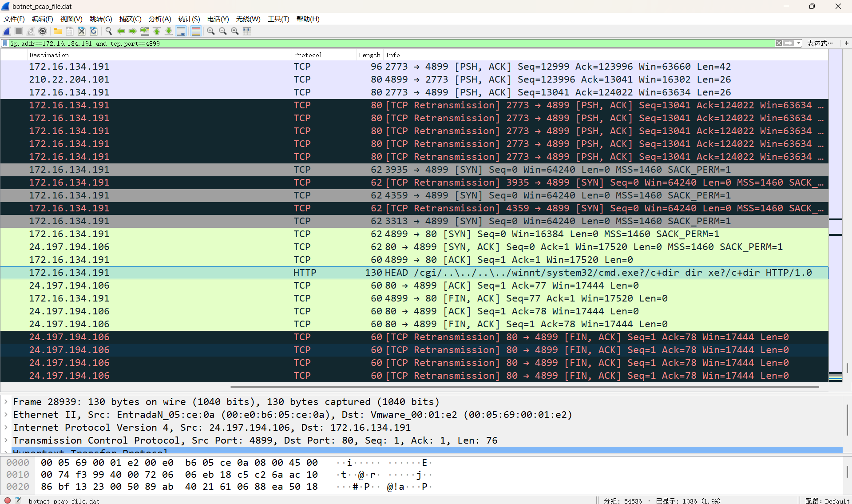Restart the current capture
Image resolution: width=852 pixels, height=504 pixels.
point(31,31)
